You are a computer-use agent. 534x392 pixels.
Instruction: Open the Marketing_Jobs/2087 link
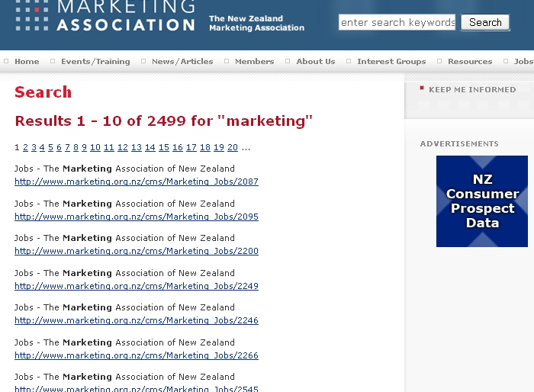(137, 182)
